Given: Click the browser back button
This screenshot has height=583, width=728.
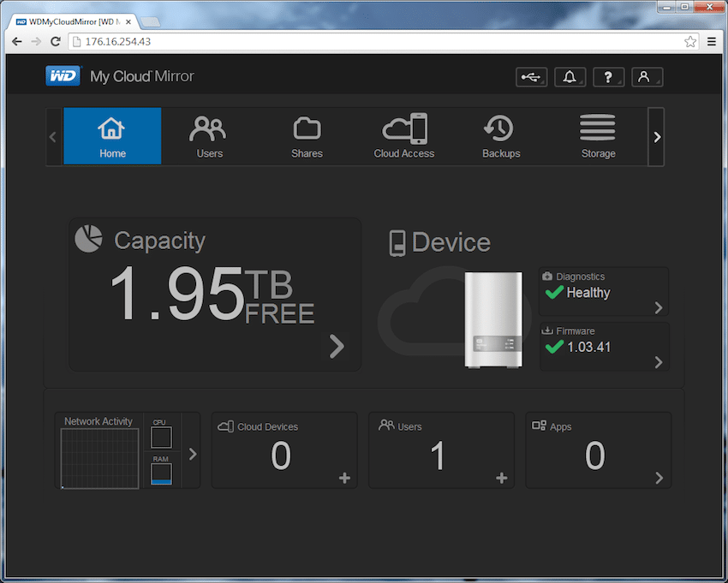Looking at the screenshot, I should coord(17,42).
